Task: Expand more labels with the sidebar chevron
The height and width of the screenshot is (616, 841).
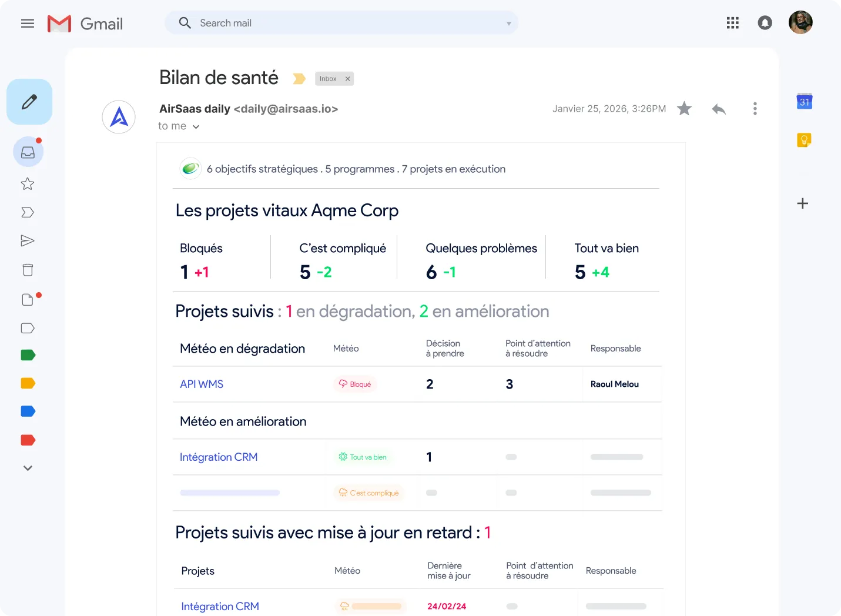Action: pos(27,467)
